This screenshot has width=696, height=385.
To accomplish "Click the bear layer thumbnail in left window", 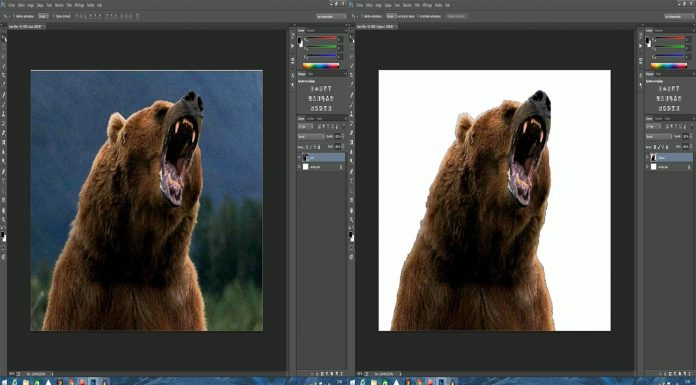I will (x=305, y=157).
